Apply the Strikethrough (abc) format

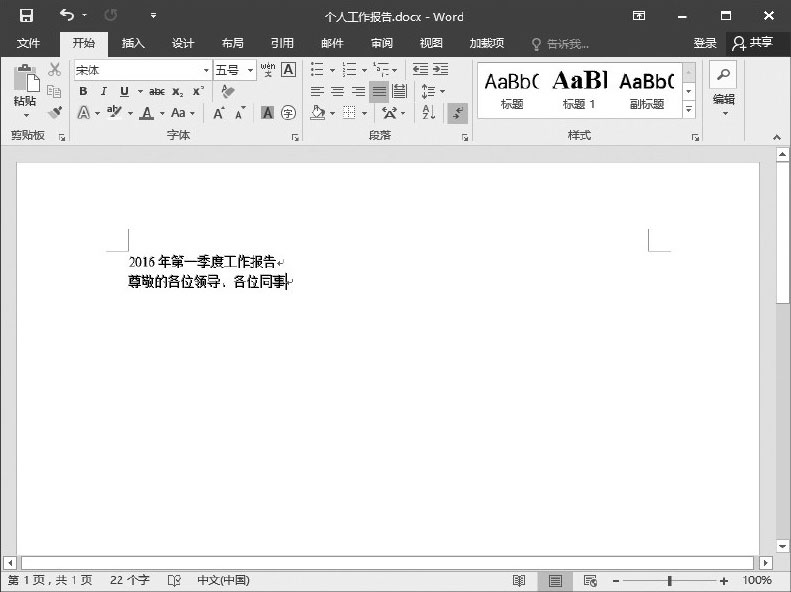(157, 91)
